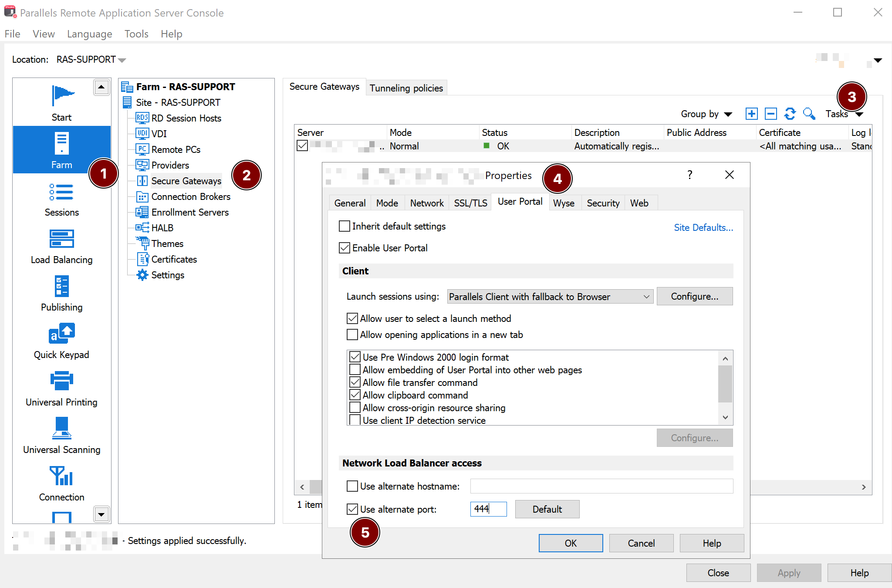Open the Tools menu
This screenshot has height=588, width=892.
[136, 34]
